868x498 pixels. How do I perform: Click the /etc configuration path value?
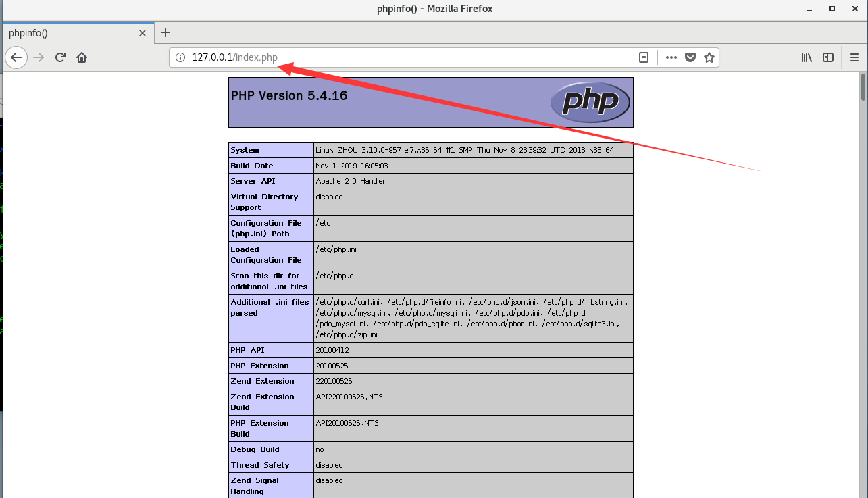point(323,223)
